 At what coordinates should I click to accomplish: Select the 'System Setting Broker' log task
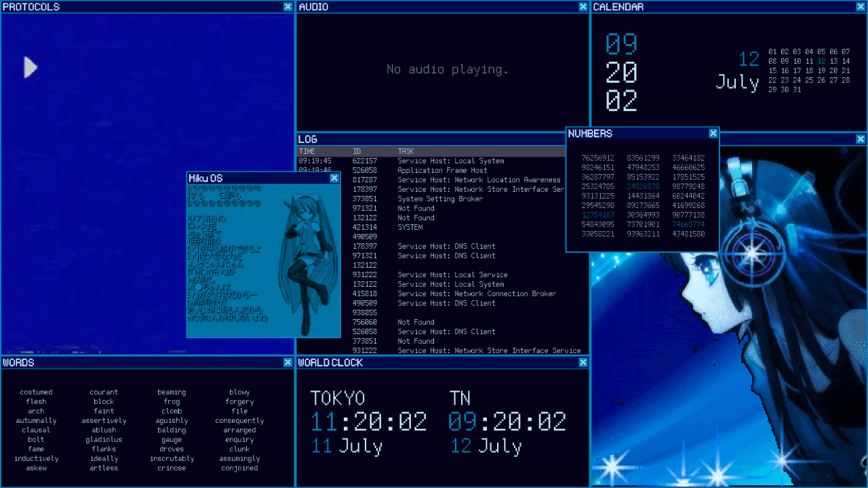440,199
